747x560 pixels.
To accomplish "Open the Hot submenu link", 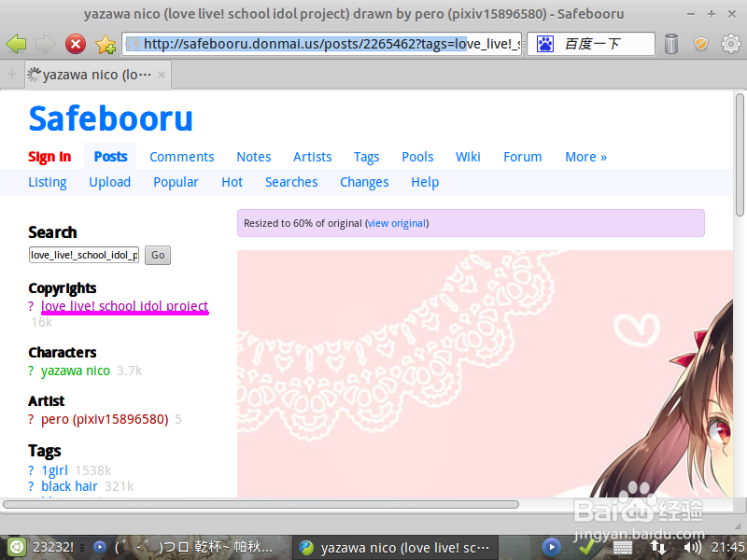I will tap(232, 182).
